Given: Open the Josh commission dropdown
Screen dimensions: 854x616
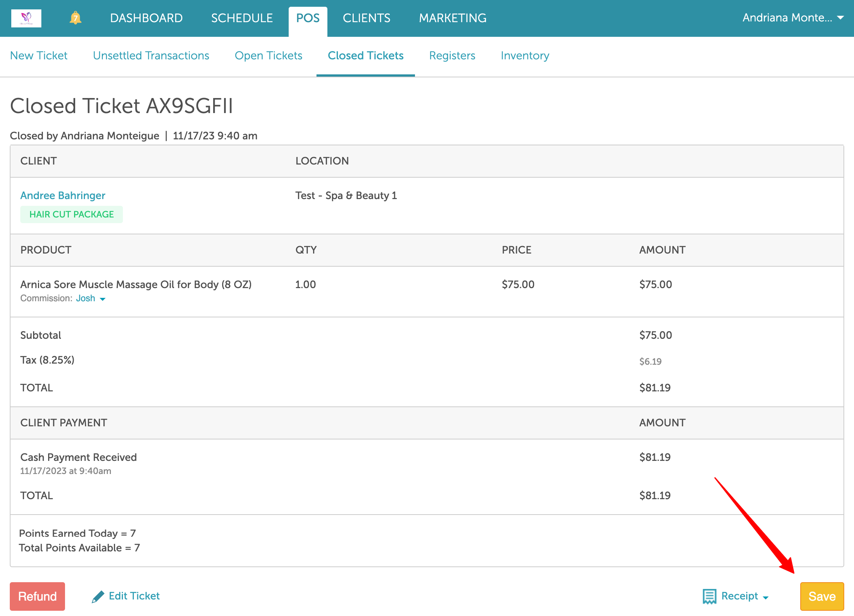Looking at the screenshot, I should coord(91,298).
